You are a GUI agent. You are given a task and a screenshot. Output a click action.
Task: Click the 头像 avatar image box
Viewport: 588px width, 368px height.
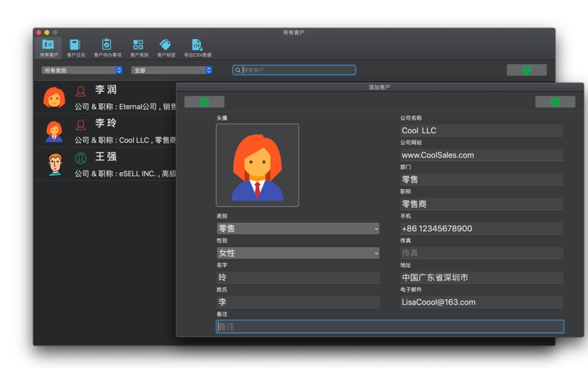point(257,165)
